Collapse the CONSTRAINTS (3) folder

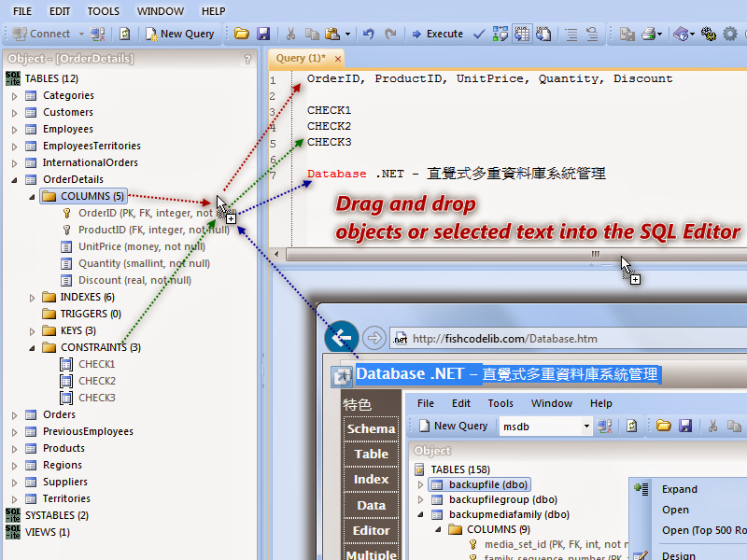coord(32,347)
